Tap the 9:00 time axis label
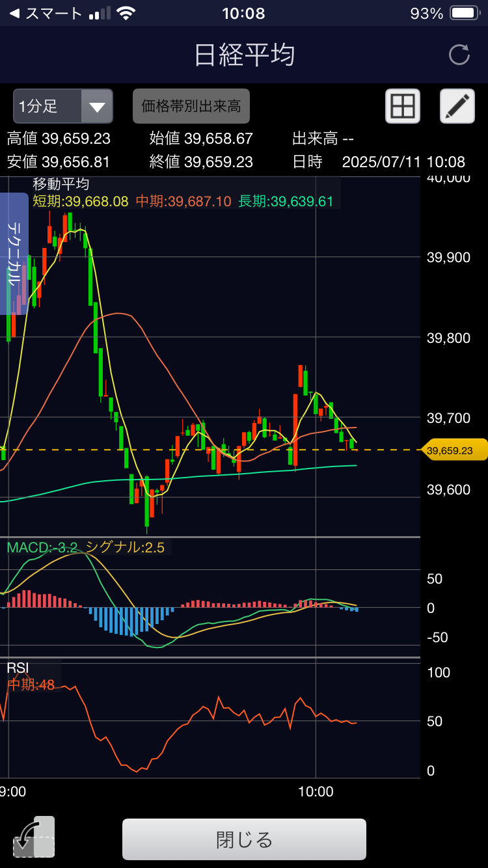This screenshot has width=488, height=868. pos(13,791)
